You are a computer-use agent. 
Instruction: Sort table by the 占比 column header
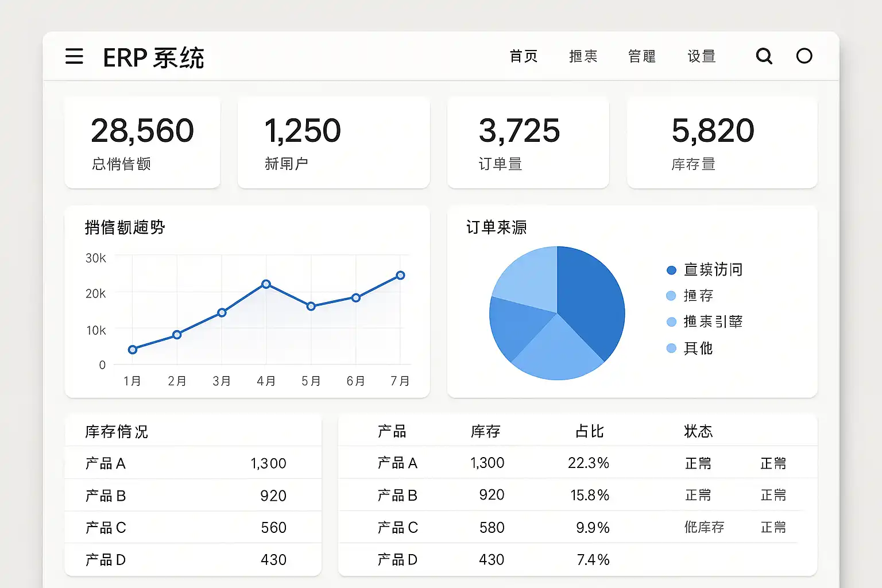pos(589,431)
